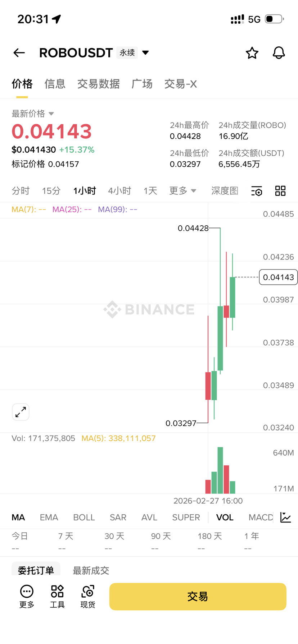Open the 最新成交 section
This screenshot has width=298, height=644.
click(91, 570)
